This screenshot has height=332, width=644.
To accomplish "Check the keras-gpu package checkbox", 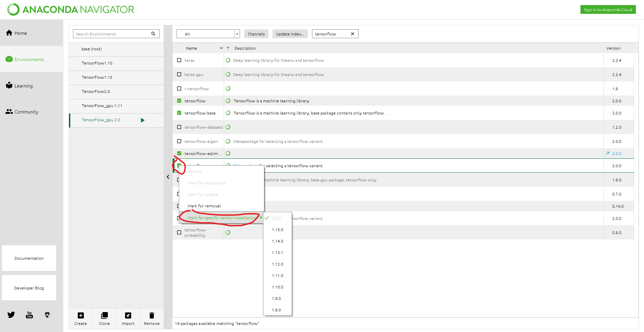I will 179,74.
